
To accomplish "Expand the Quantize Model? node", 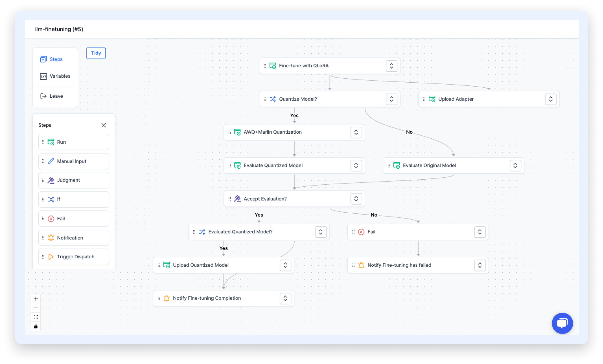I will click(391, 99).
